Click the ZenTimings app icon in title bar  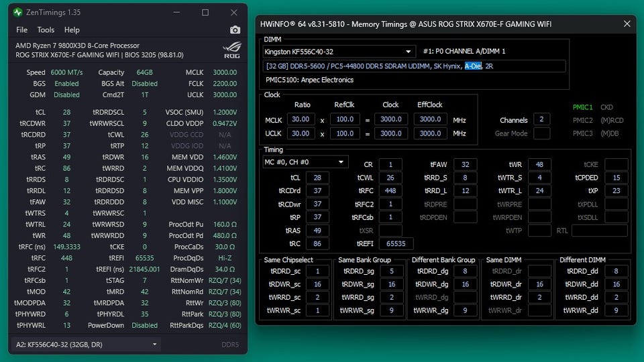point(17,12)
